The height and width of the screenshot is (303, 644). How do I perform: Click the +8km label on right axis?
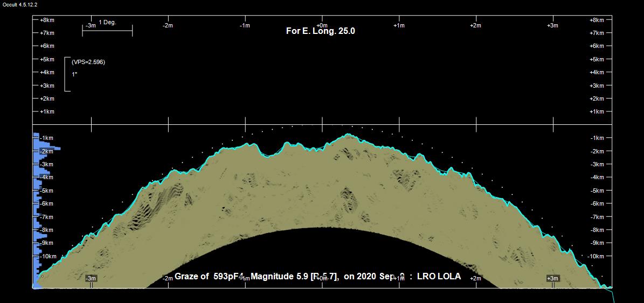(x=597, y=20)
